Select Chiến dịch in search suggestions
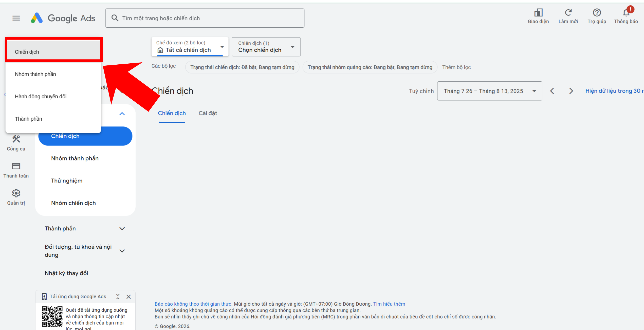 [x=53, y=52]
